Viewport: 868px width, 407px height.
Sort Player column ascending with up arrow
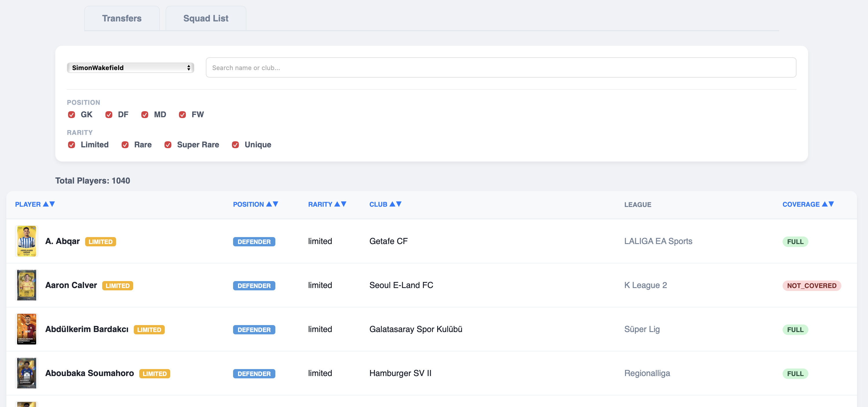point(46,204)
